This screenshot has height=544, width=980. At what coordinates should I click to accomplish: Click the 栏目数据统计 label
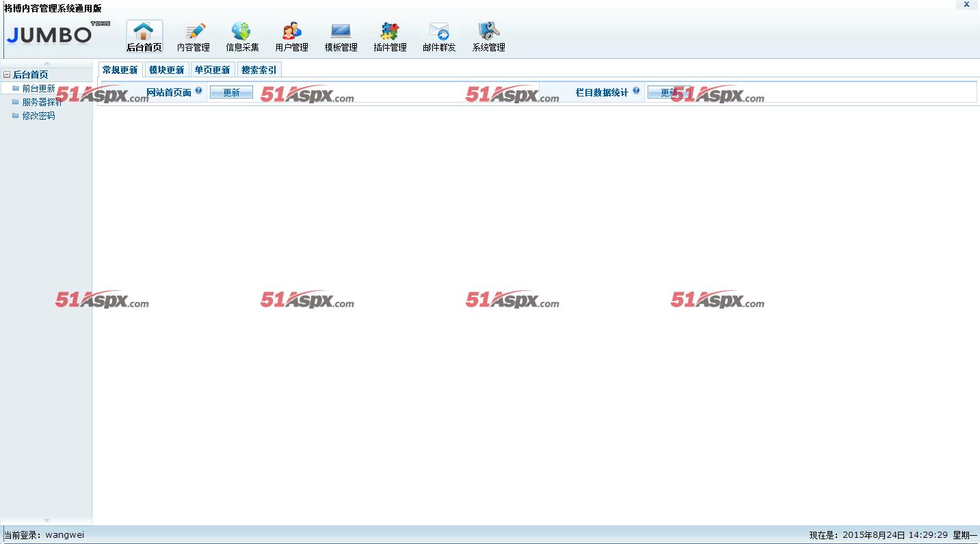[602, 92]
